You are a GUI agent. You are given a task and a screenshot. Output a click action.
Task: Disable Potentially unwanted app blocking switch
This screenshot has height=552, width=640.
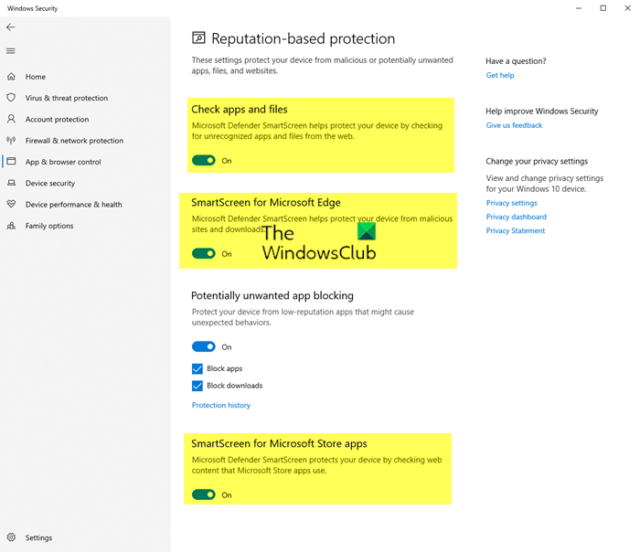pyautogui.click(x=204, y=347)
